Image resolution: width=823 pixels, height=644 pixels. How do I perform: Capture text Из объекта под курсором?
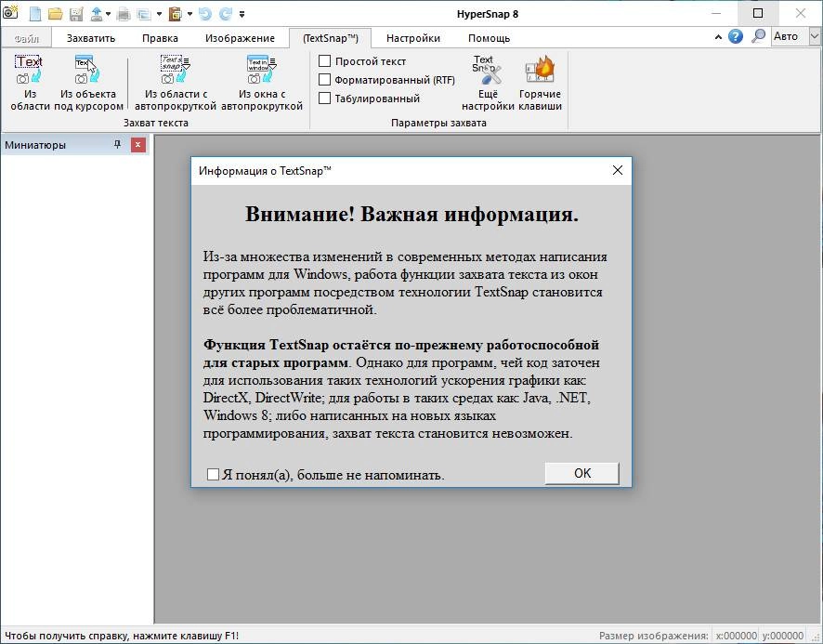click(88, 83)
